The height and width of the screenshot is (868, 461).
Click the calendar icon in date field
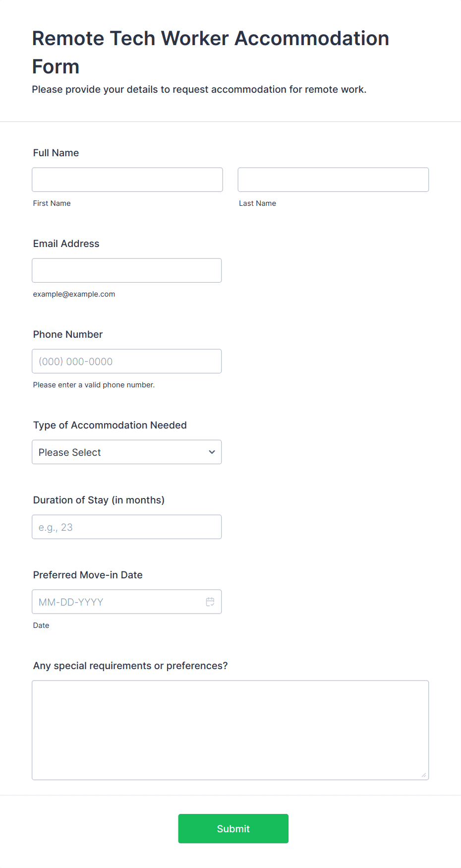(210, 602)
